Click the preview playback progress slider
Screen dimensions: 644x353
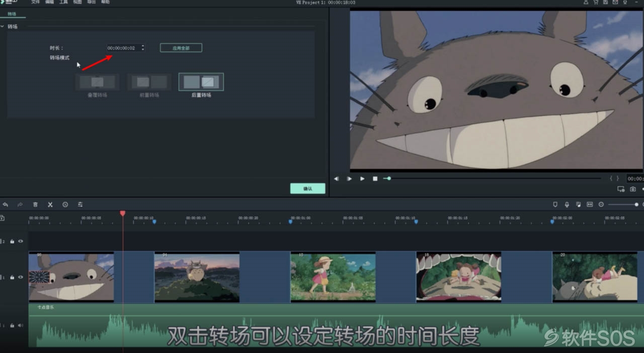coord(492,179)
